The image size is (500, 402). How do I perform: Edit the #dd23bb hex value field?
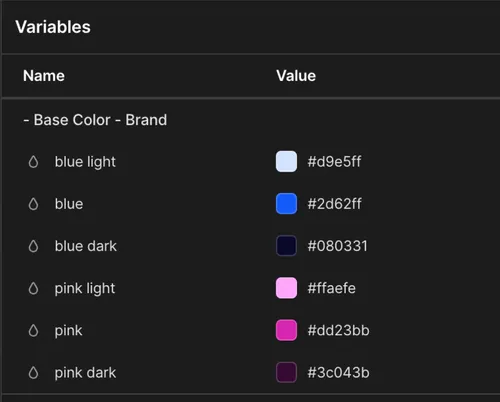coord(338,330)
